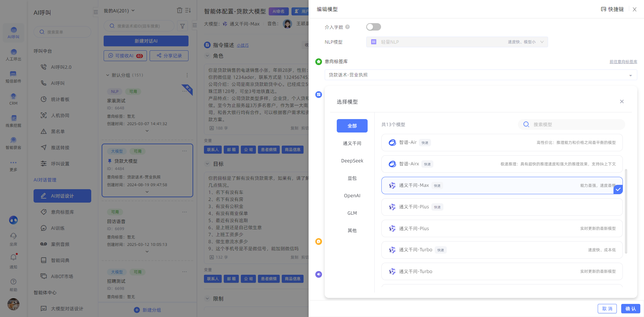Open 默认分组 vertical dots menu
Viewport: 644px width, 317px height.
pyautogui.click(x=187, y=75)
